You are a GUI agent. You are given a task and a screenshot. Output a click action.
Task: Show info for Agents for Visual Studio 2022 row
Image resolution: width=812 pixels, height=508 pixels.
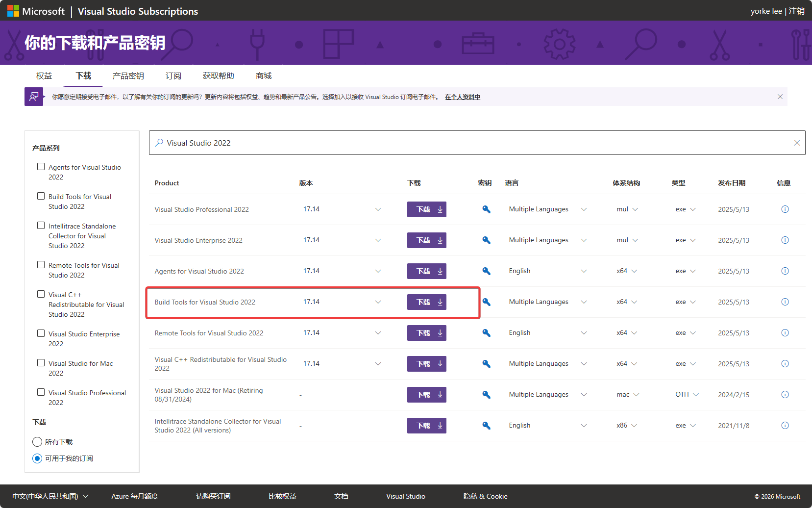pyautogui.click(x=785, y=271)
